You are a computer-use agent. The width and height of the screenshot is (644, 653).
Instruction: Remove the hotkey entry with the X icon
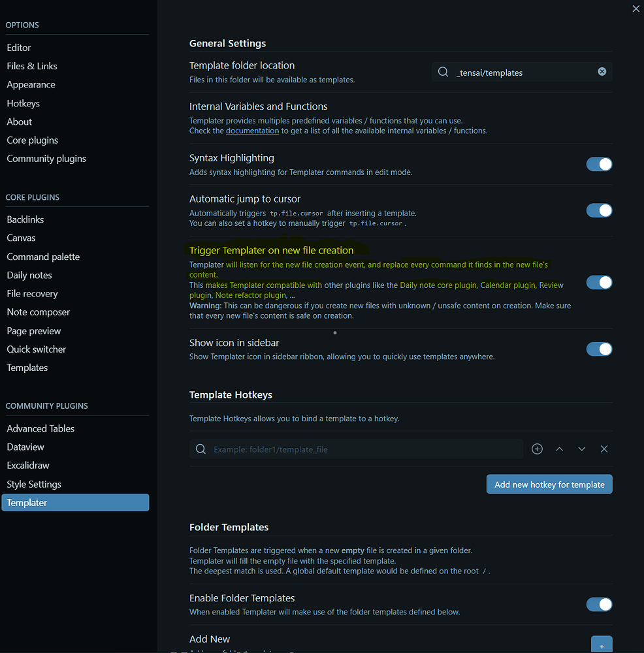(x=604, y=449)
